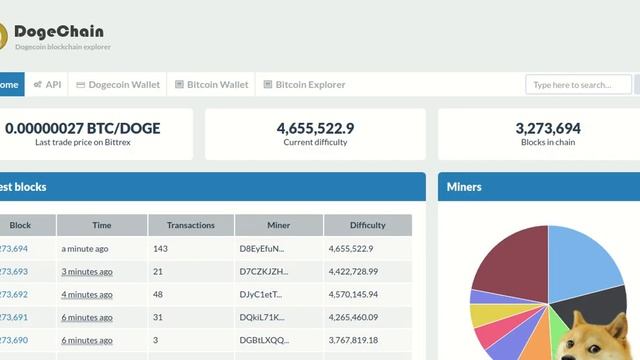
Task: Click the 0.00000027 BTC/DOGE price
Action: (x=83, y=128)
